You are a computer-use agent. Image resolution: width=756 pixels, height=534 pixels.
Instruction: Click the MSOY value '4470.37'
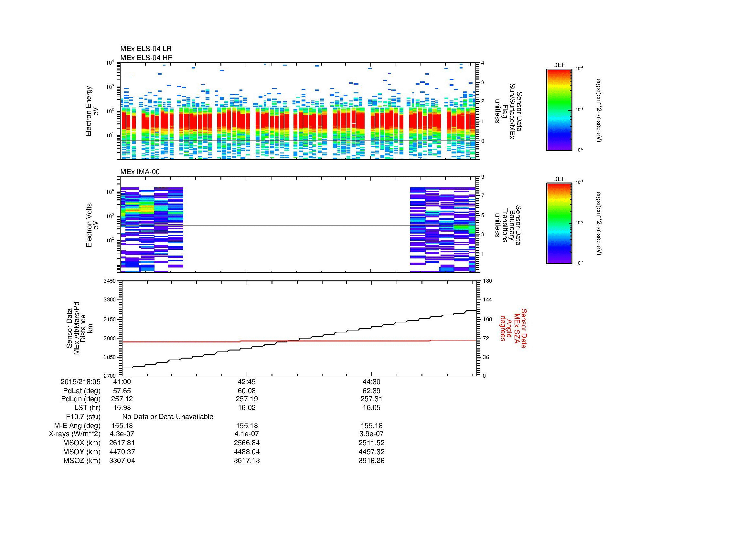click(x=122, y=452)
